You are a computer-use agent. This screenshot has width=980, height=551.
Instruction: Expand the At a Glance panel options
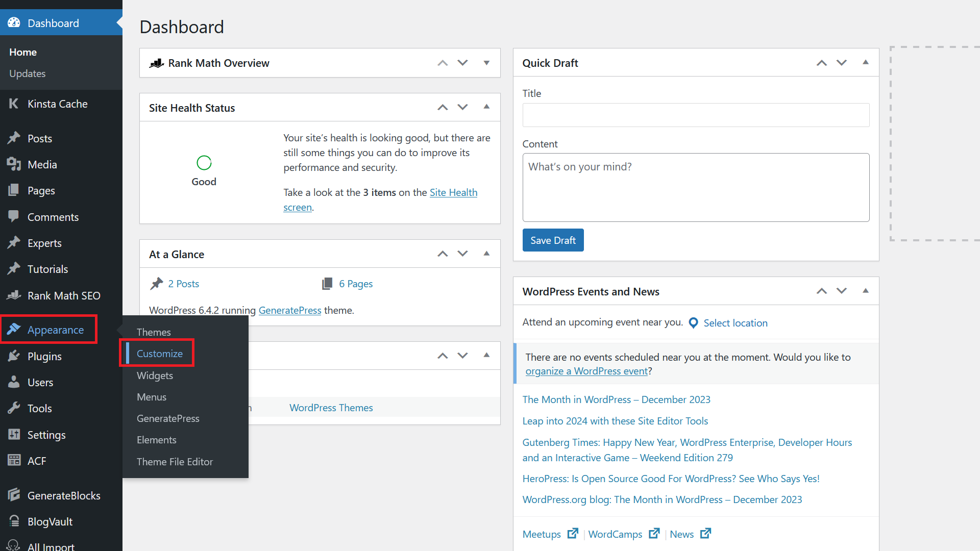click(487, 254)
